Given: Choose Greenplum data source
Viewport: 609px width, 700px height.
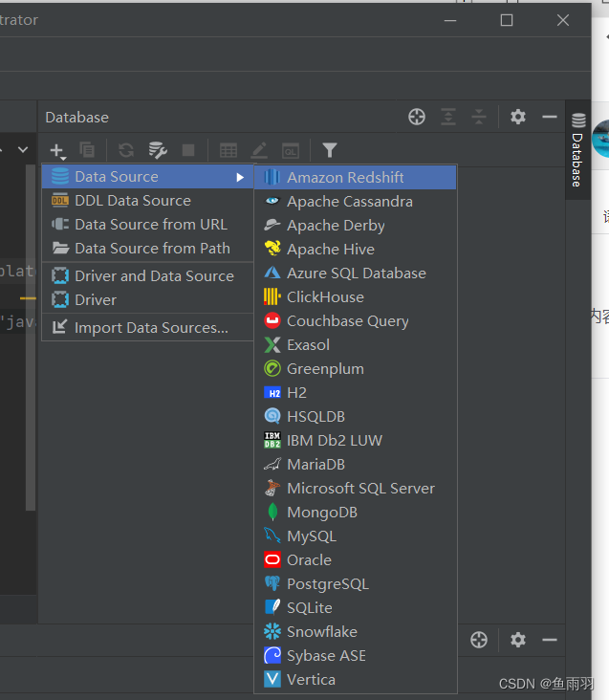Looking at the screenshot, I should point(356,369).
